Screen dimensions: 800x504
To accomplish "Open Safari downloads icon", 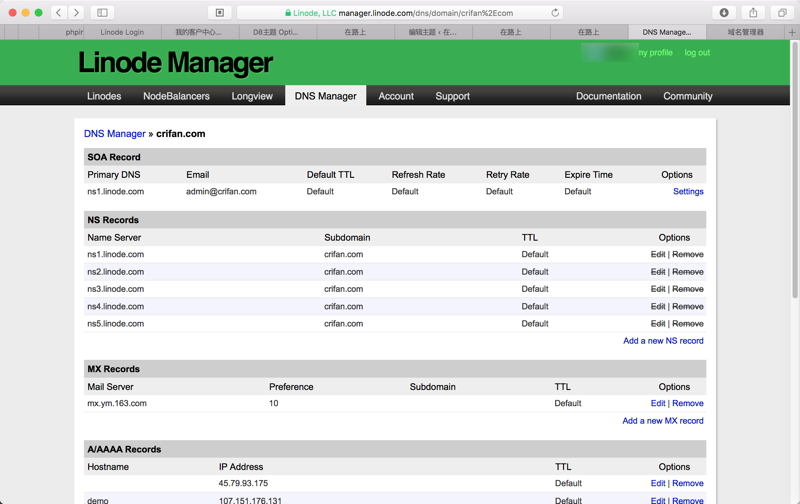I will click(724, 13).
